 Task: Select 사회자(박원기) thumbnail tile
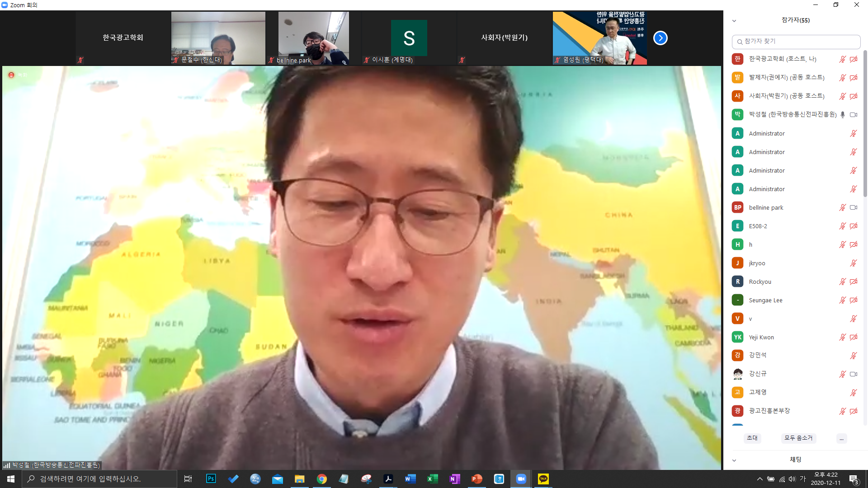pos(505,38)
